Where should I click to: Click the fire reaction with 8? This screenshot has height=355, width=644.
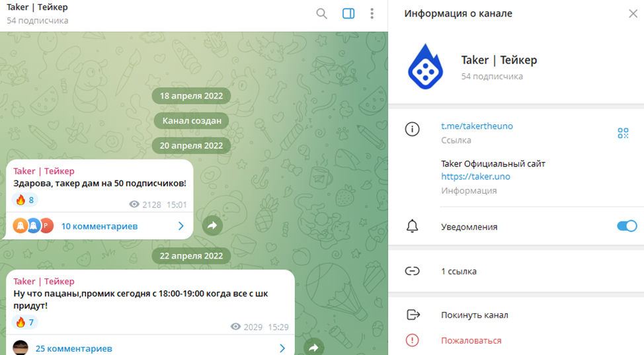(24, 200)
